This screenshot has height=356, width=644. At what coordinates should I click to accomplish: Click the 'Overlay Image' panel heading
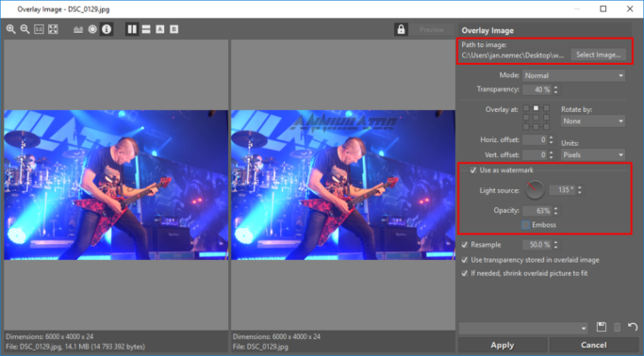pos(487,30)
